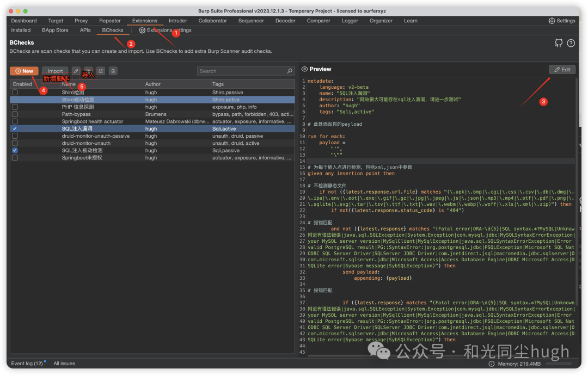Open the GitHub repository icon
The height and width of the screenshot is (375, 588).
558,44
